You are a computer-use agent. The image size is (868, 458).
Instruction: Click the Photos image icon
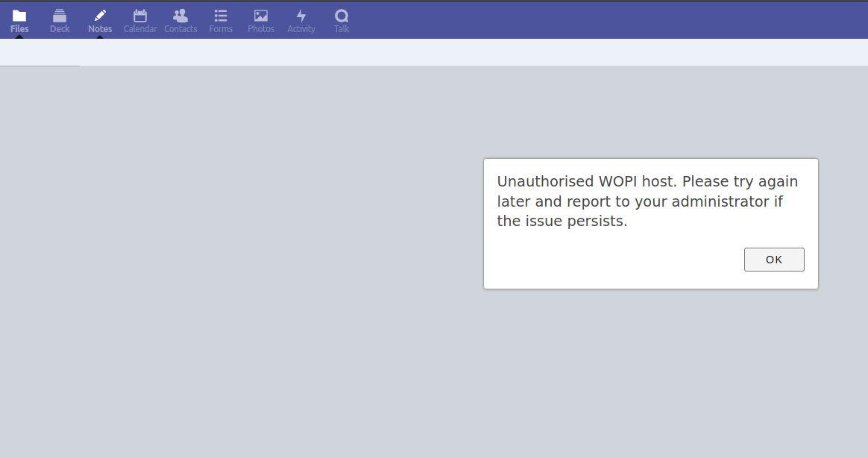click(261, 15)
